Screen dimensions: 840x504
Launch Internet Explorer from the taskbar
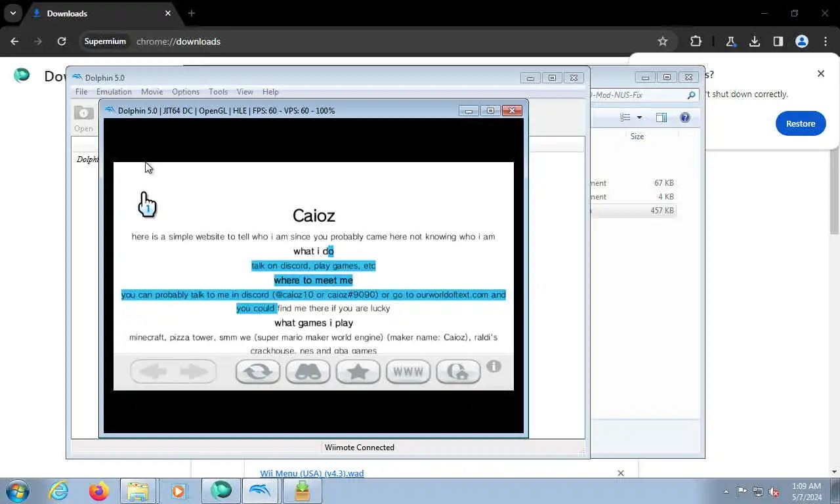tap(58, 491)
